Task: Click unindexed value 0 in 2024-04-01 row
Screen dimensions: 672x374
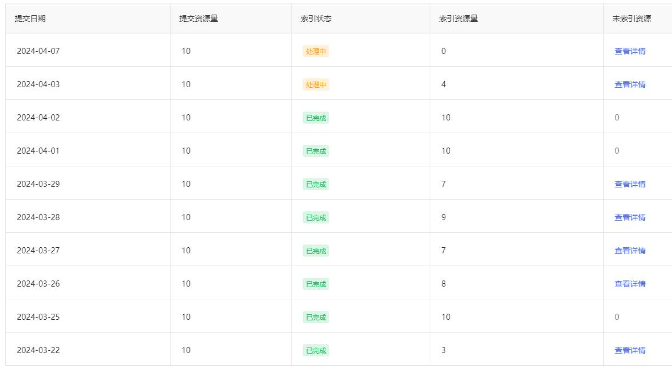Action: pos(617,151)
